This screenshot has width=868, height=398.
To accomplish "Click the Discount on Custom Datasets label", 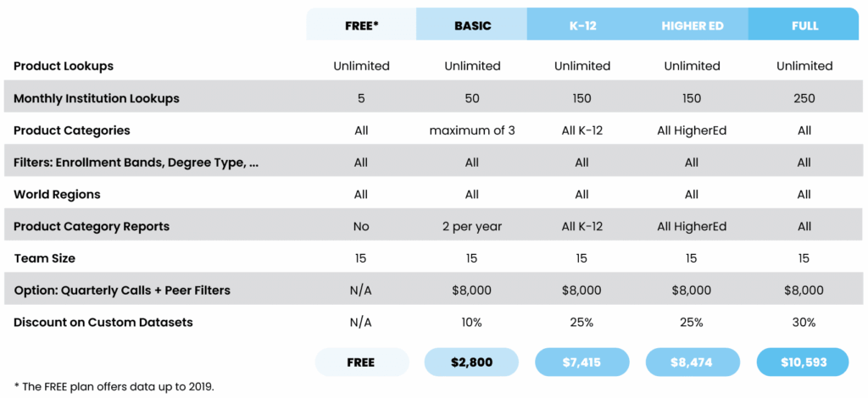I will pos(103,323).
